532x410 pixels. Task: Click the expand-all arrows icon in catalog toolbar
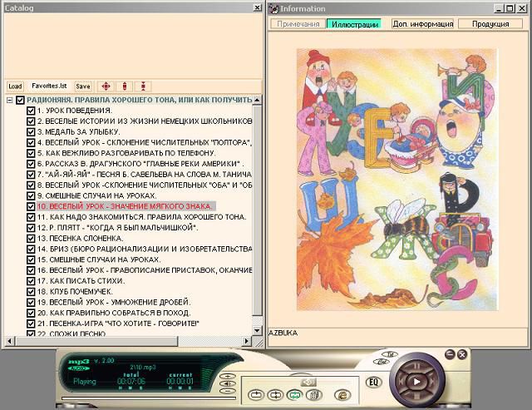106,86
